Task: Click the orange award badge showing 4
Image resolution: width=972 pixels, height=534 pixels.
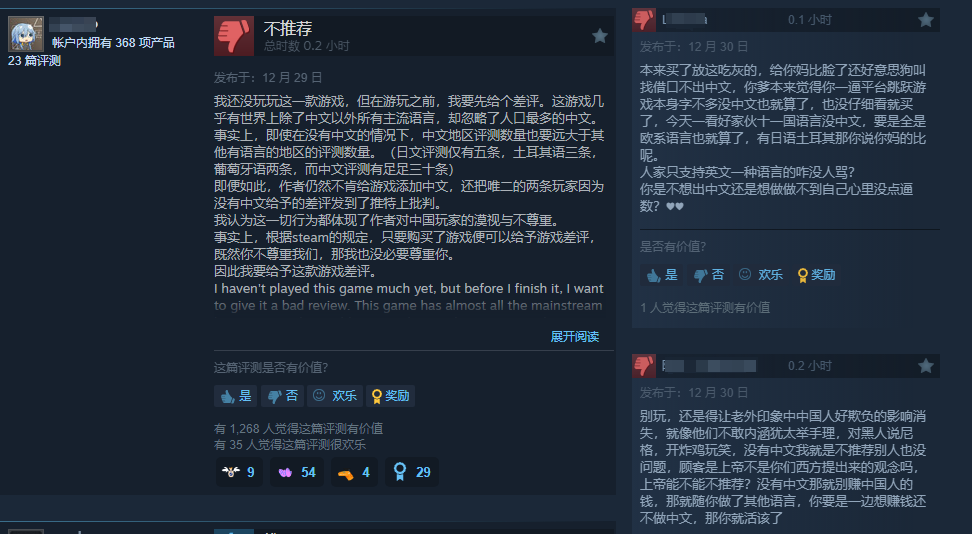Action: tap(354, 472)
